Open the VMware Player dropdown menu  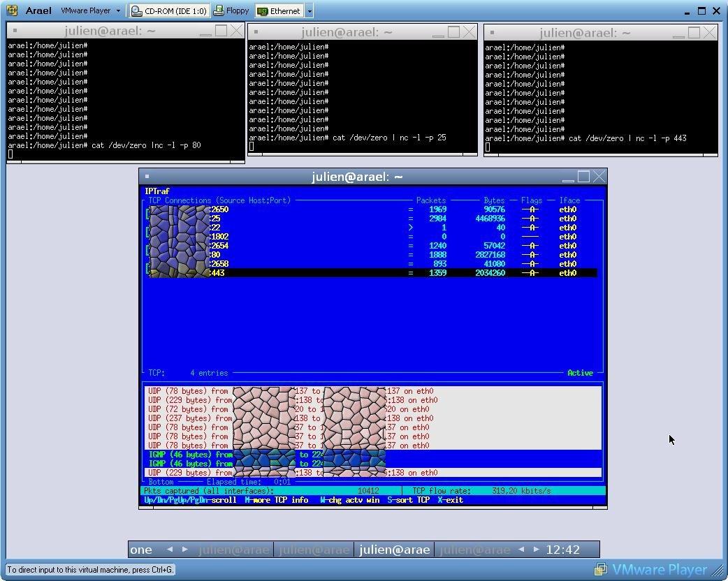tap(90, 11)
